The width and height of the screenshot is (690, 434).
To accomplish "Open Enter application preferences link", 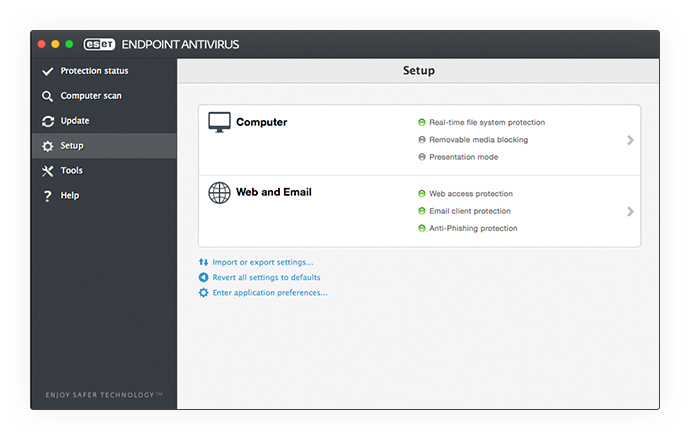I will click(270, 293).
